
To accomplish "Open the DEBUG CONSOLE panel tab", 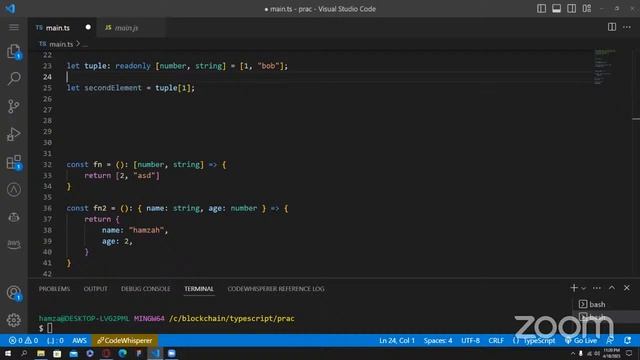I will pos(146,289).
